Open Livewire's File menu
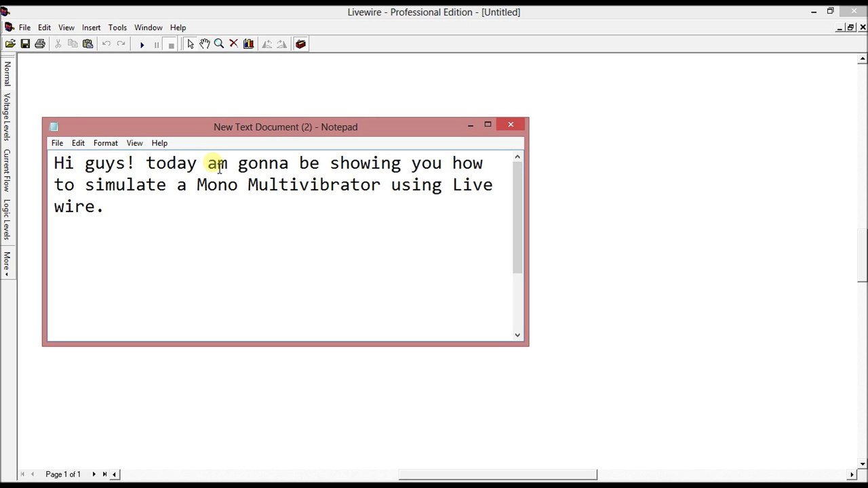This screenshot has width=868, height=488. pos(24,28)
